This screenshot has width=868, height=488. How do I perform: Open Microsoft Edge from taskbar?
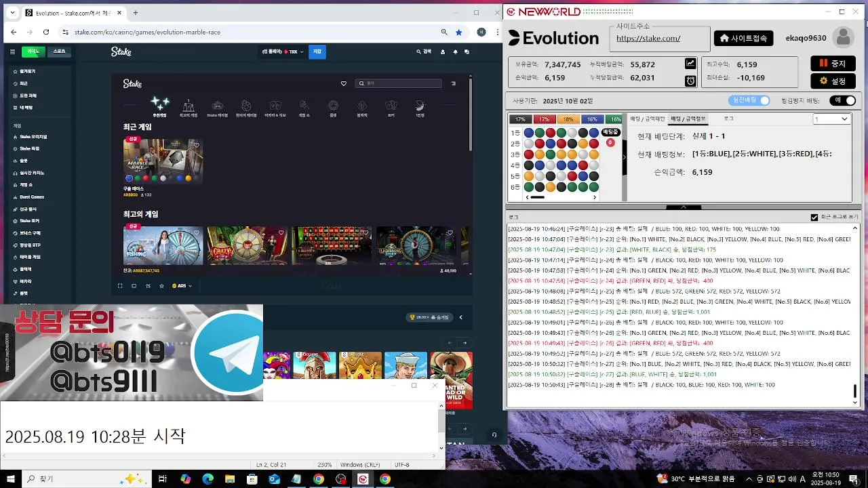pyautogui.click(x=208, y=479)
